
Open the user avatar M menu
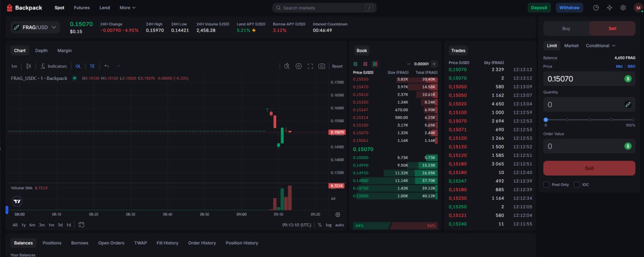[x=638, y=8]
